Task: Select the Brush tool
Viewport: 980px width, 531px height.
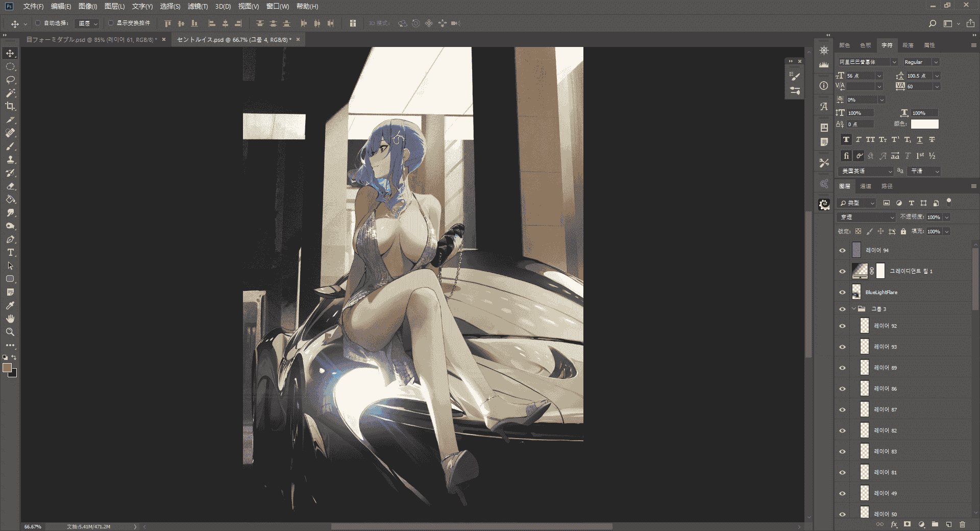Action: [10, 146]
